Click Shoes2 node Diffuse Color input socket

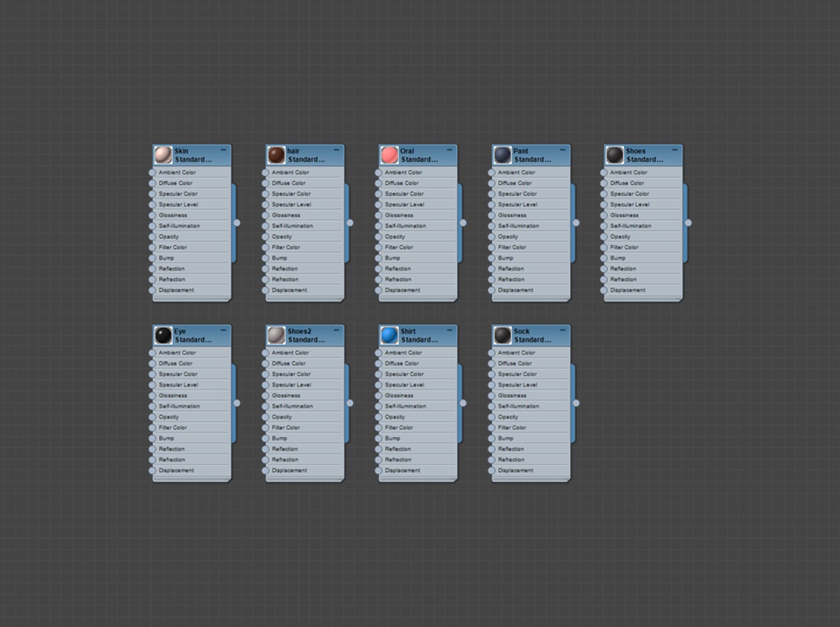tap(265, 363)
